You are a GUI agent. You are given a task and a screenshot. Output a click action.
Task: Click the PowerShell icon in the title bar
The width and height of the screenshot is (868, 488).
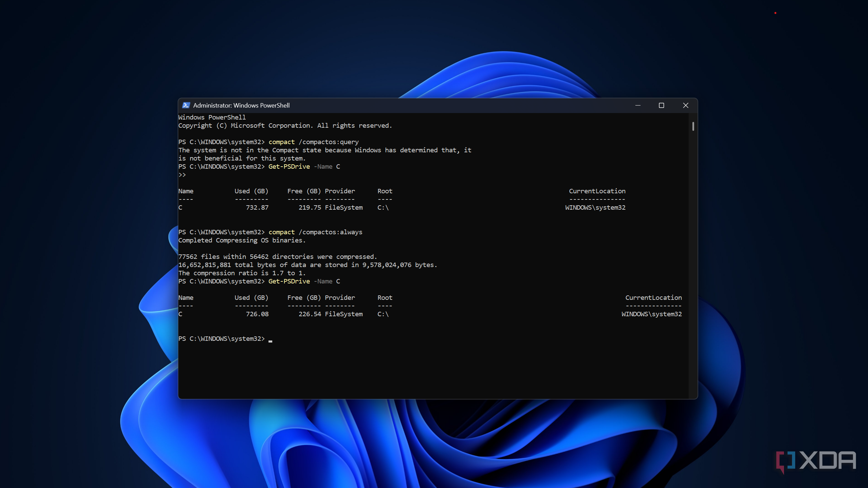pyautogui.click(x=186, y=105)
